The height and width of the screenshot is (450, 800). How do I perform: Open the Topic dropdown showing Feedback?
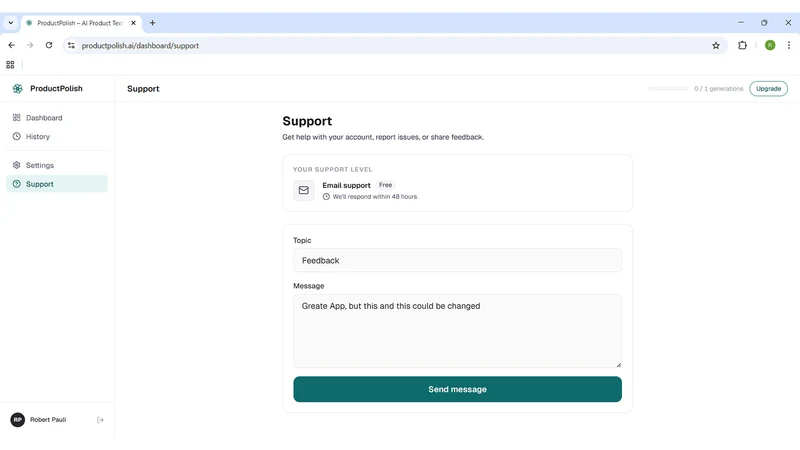[457, 261]
